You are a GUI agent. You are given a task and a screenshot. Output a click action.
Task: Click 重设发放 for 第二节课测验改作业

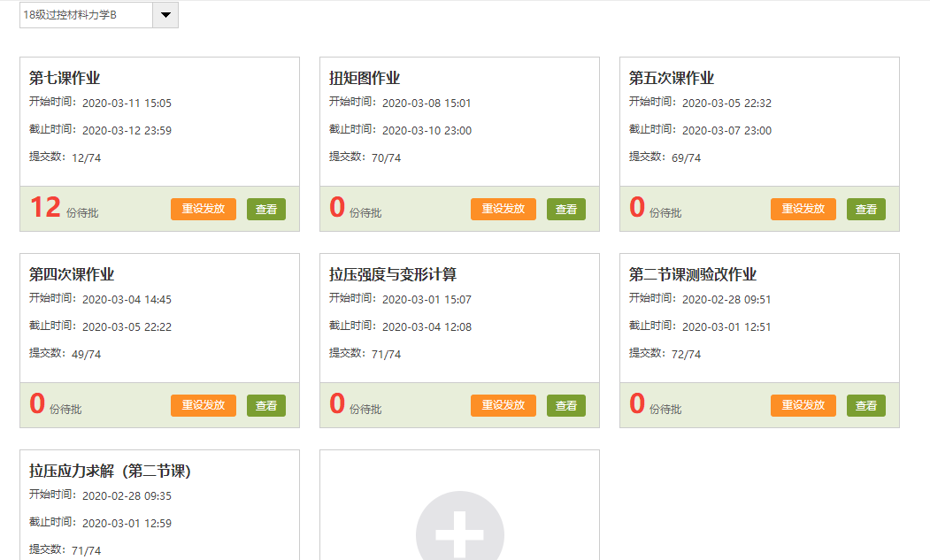pyautogui.click(x=803, y=405)
